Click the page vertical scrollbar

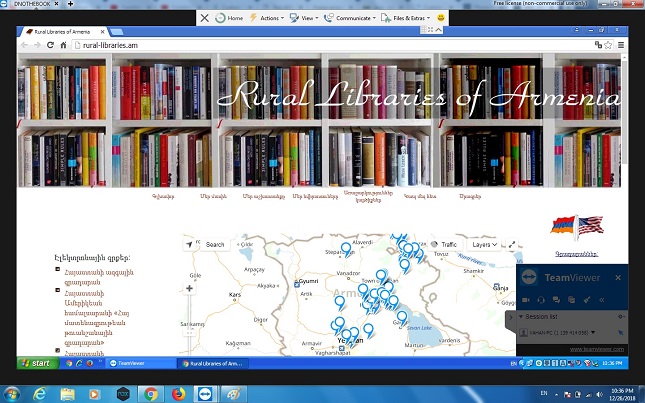point(624,111)
